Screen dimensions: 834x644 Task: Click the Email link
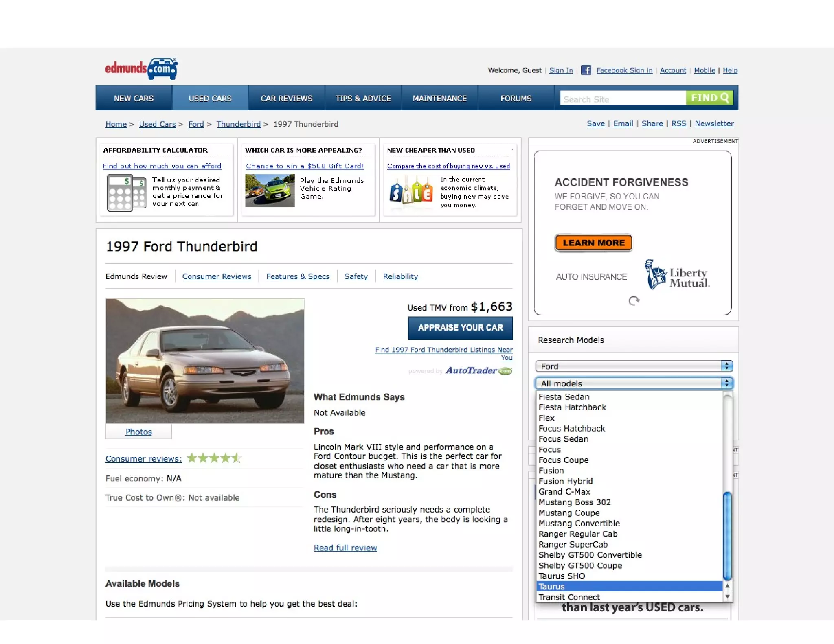623,123
